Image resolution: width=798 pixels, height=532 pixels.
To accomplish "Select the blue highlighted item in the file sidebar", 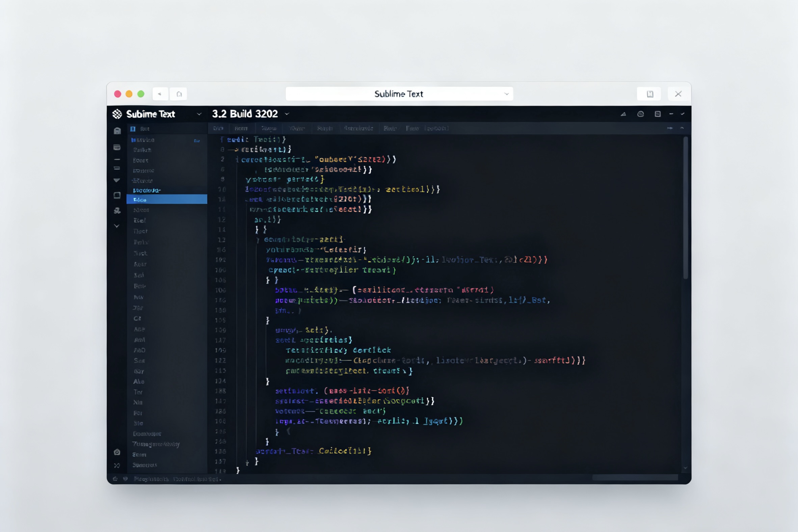I will click(x=167, y=199).
